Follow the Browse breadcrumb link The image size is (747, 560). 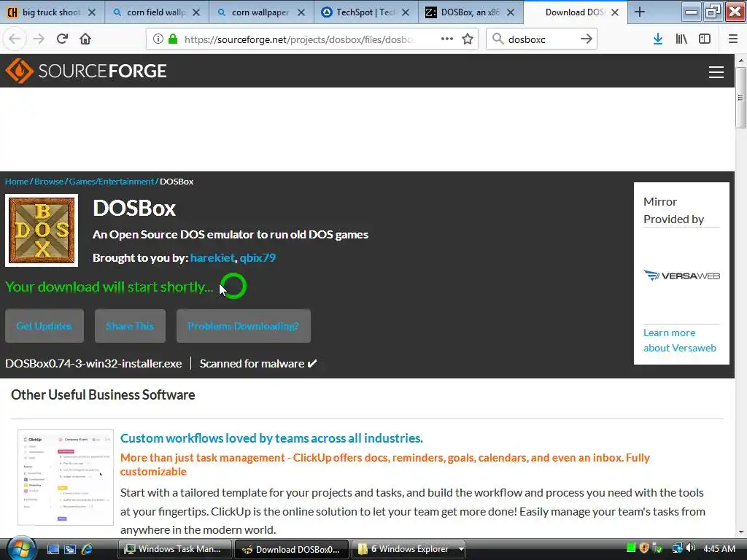(x=49, y=182)
